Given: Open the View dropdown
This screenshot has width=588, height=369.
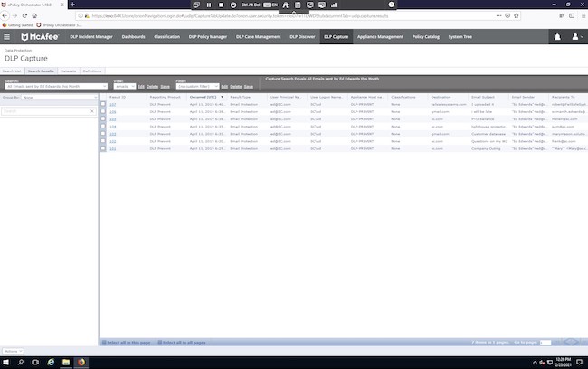Looking at the screenshot, I should (125, 86).
